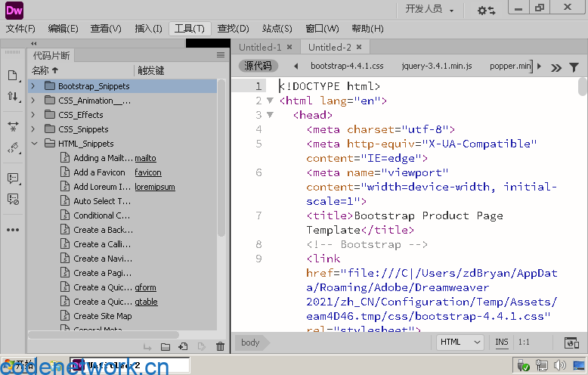This screenshot has height=375, width=588.
Task: Open the Edit menu 编辑(E)
Action: pyautogui.click(x=63, y=29)
